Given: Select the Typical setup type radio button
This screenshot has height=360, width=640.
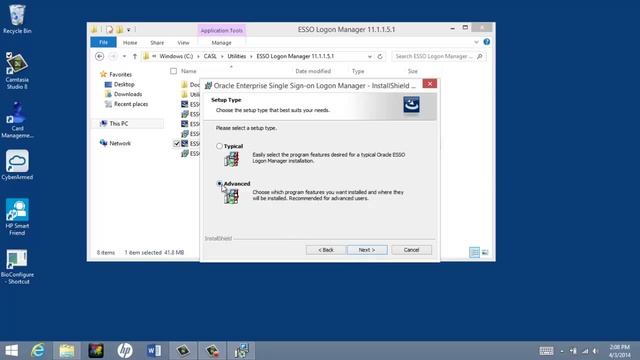Looking at the screenshot, I should [x=219, y=146].
